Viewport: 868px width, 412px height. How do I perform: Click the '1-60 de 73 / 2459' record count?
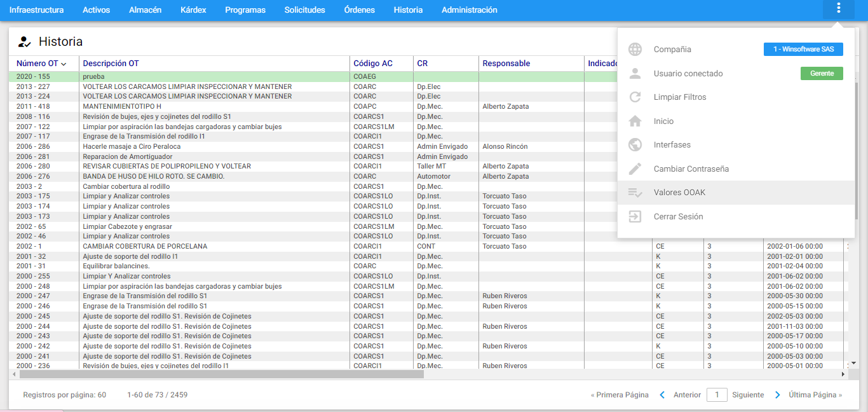[x=157, y=395]
